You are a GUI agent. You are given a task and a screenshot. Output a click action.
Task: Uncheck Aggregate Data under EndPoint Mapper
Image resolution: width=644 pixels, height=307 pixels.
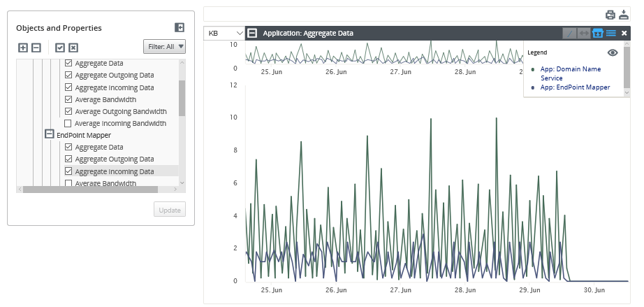click(x=68, y=147)
